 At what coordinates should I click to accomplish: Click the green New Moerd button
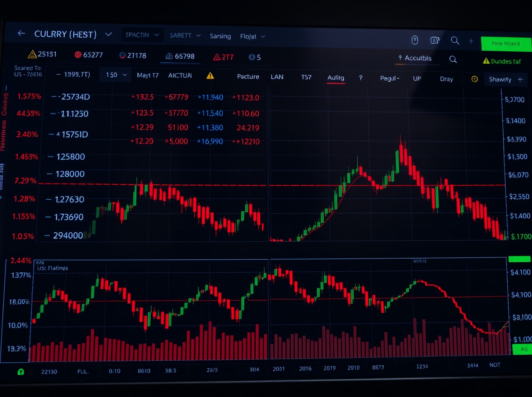tap(506, 44)
